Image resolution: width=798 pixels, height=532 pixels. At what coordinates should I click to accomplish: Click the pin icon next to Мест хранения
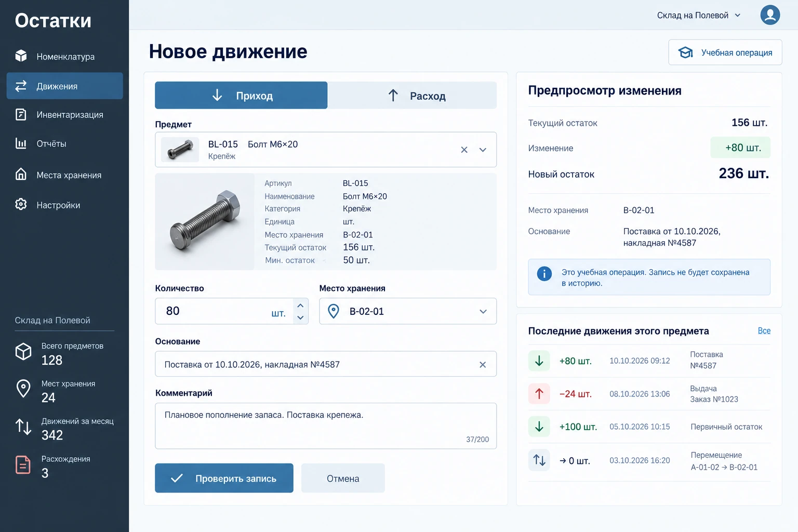[x=23, y=389]
